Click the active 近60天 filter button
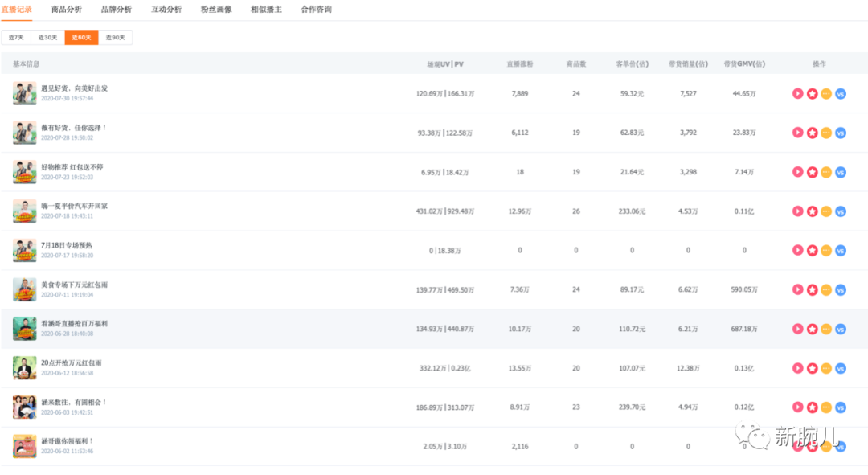Viewport: 868px width, 475px height. [x=81, y=38]
